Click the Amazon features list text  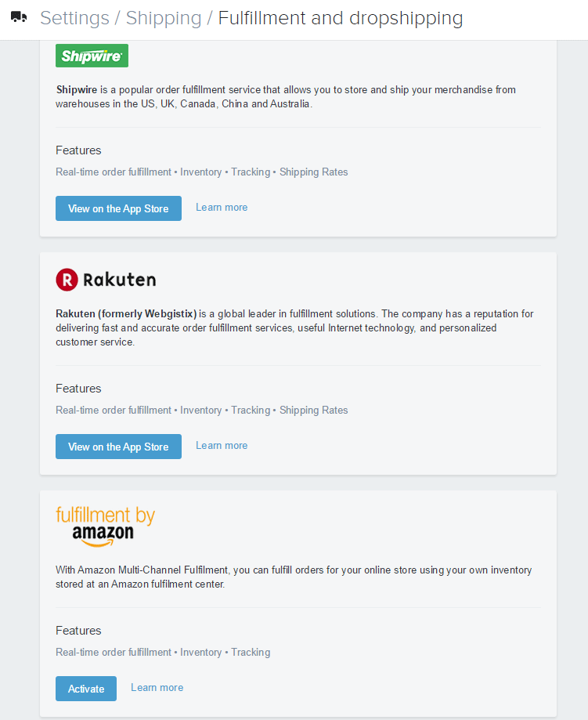(x=163, y=653)
